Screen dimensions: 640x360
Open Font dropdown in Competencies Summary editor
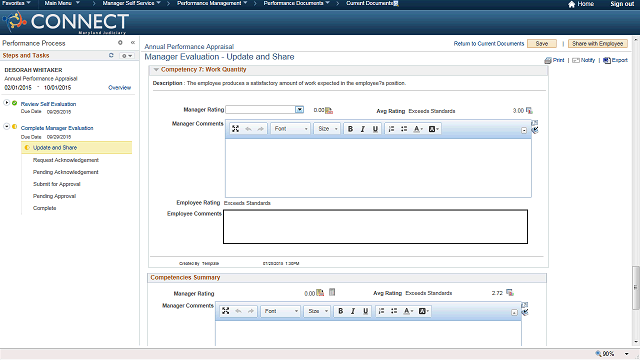pyautogui.click(x=281, y=311)
